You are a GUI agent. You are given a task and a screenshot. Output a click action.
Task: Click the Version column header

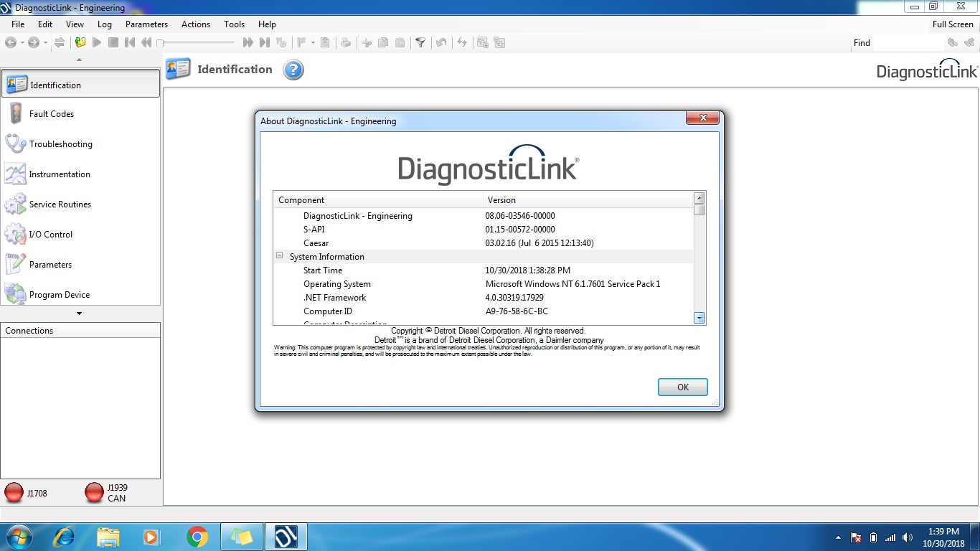[588, 200]
